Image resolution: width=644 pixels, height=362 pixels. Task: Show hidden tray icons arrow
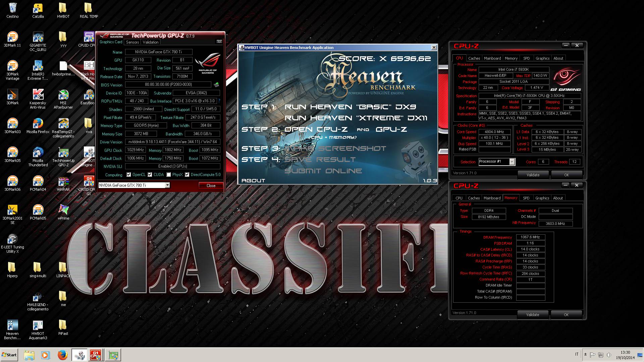(x=585, y=355)
